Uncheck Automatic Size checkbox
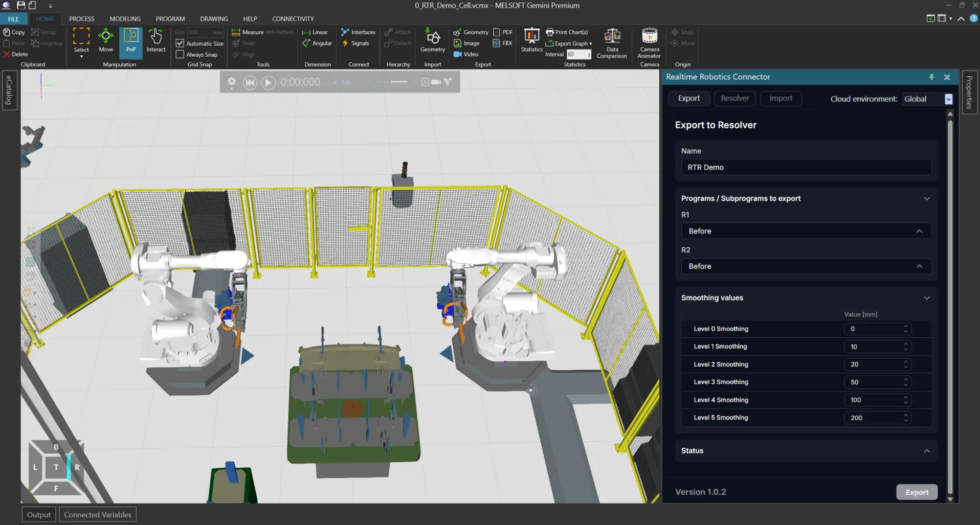Image resolution: width=980 pixels, height=525 pixels. [x=180, y=43]
